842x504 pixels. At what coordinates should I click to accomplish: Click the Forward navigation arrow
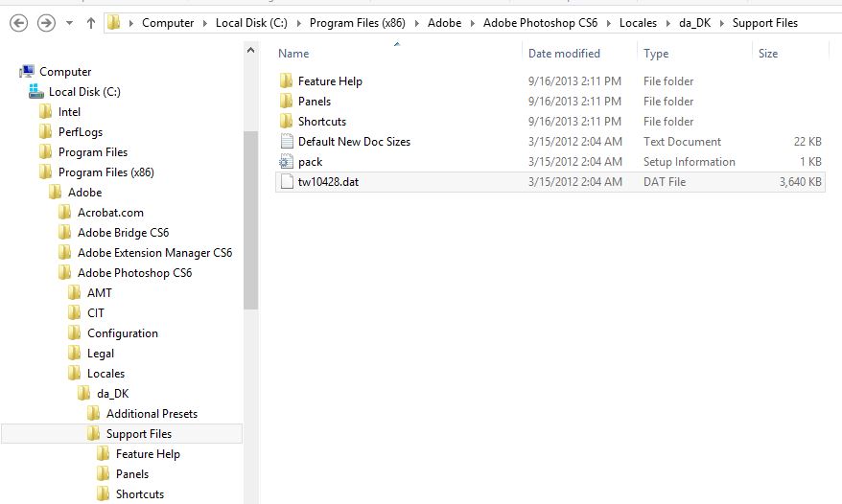tap(46, 23)
